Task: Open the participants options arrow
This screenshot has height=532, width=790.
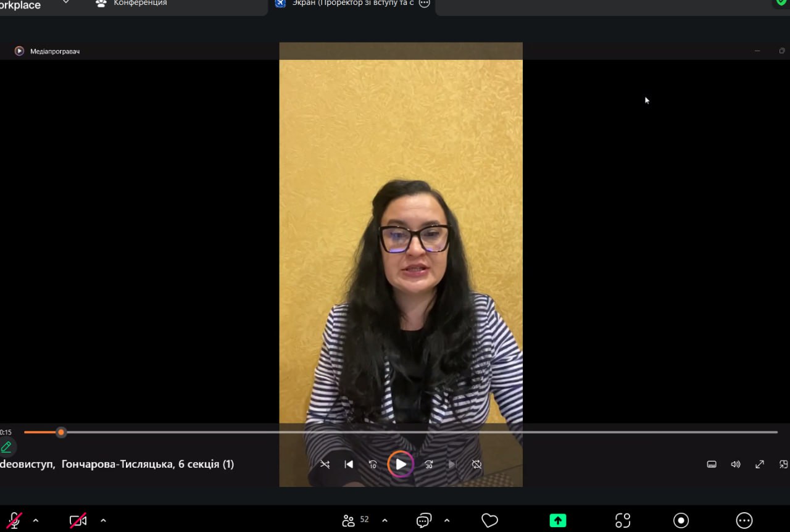Action: pyautogui.click(x=385, y=520)
